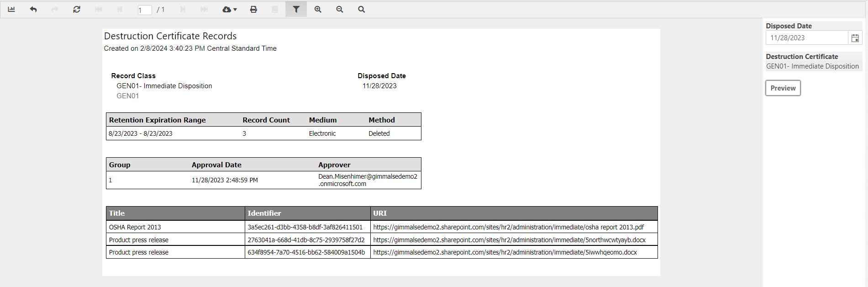Click the Disposed Date text field
The image size is (868, 287).
coord(806,38)
